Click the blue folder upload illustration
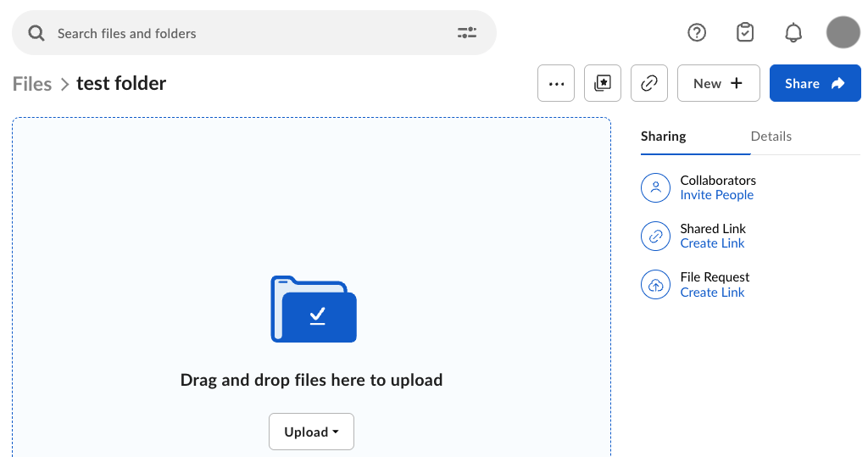Screen dimensions: 868x457 pos(314,309)
